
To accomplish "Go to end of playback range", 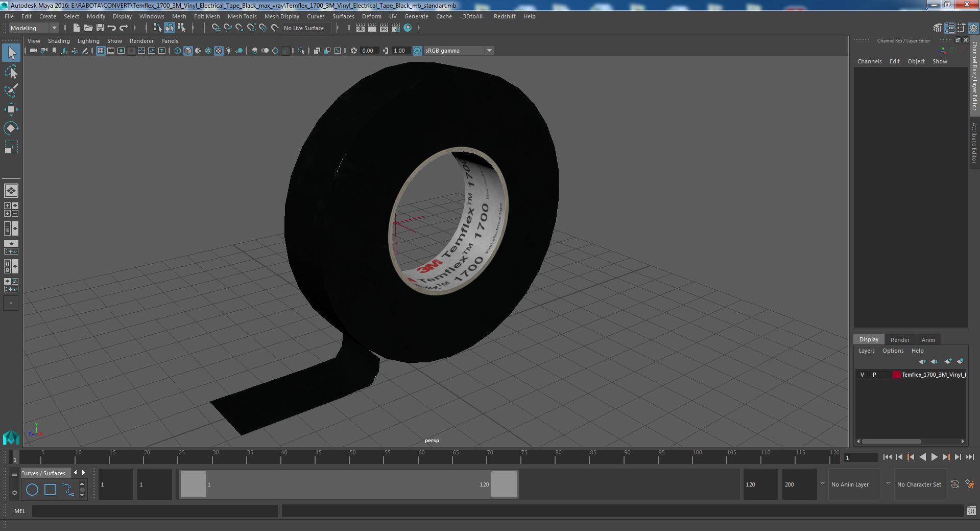I will click(x=970, y=457).
